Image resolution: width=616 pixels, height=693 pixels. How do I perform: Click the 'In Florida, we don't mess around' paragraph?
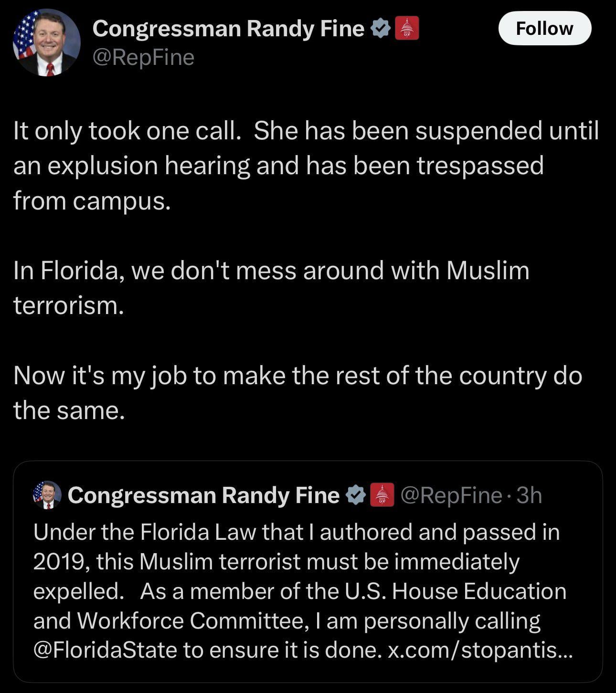pos(271,288)
